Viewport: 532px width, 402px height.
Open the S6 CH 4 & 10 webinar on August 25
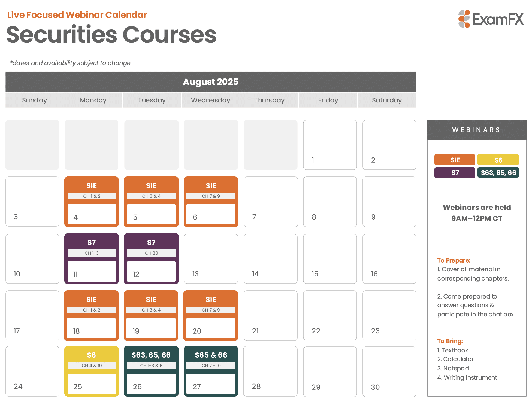point(92,371)
